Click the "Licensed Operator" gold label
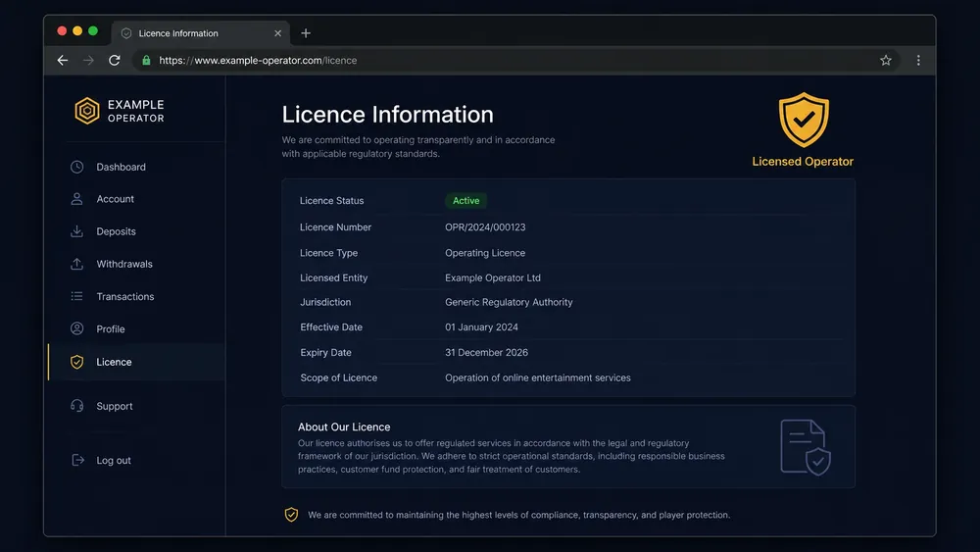Viewport: 980px width, 552px height. [803, 162]
